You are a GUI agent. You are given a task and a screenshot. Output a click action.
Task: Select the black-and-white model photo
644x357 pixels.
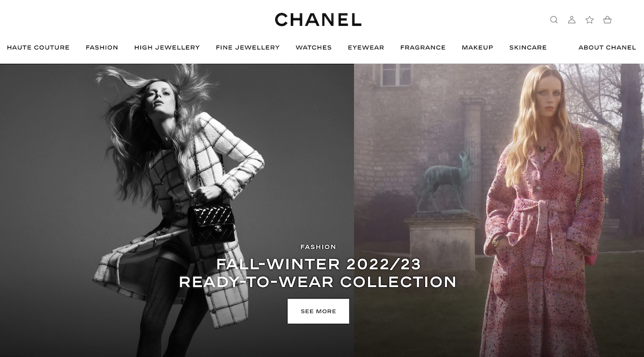coord(177,210)
